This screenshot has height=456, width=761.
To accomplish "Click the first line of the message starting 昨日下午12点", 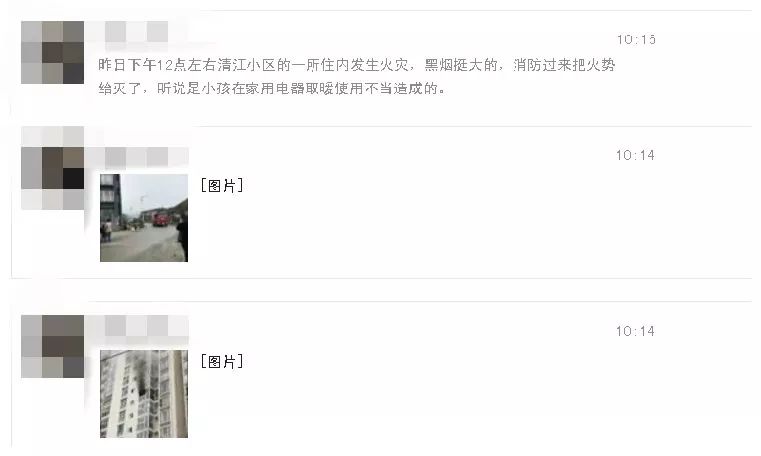I will pos(357,65).
